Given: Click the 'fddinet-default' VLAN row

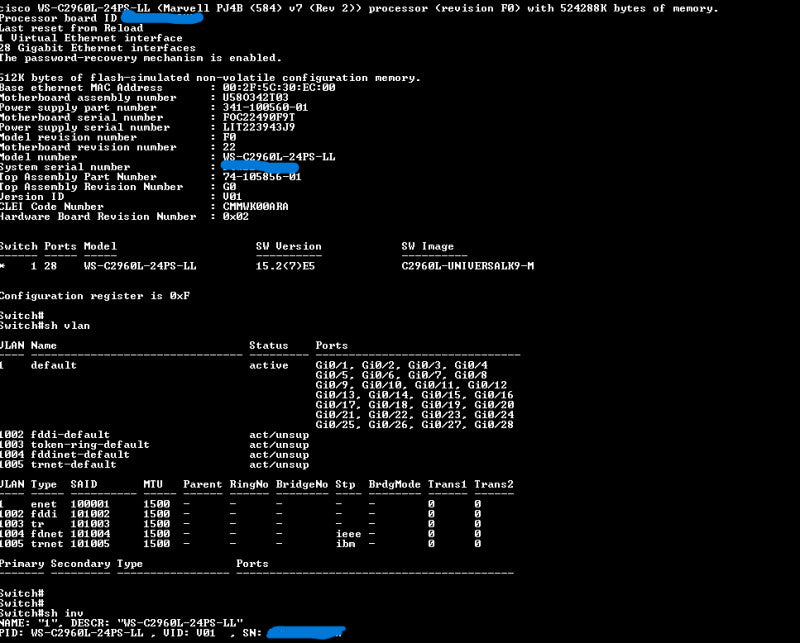Looking at the screenshot, I should point(155,455).
